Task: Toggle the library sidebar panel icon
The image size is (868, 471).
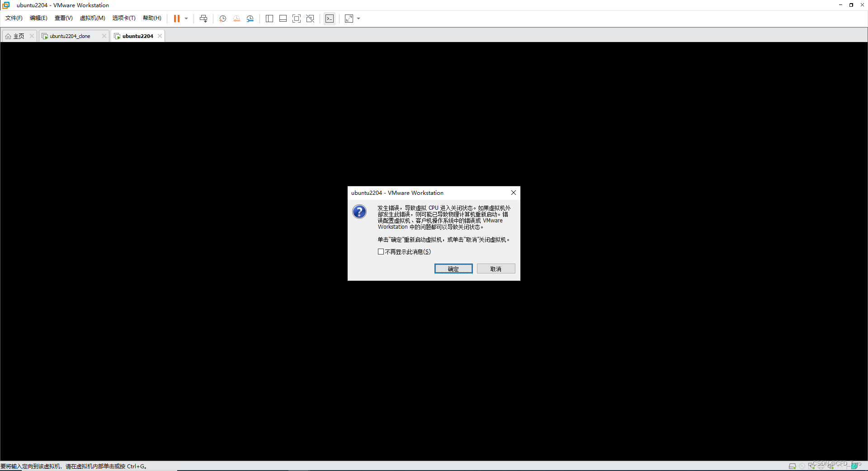Action: pos(269,19)
